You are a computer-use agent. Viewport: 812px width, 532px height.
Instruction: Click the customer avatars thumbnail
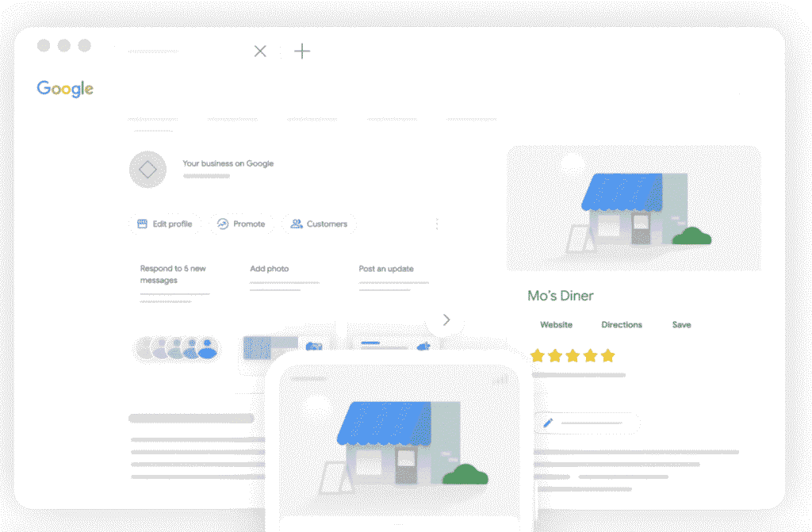(x=177, y=348)
